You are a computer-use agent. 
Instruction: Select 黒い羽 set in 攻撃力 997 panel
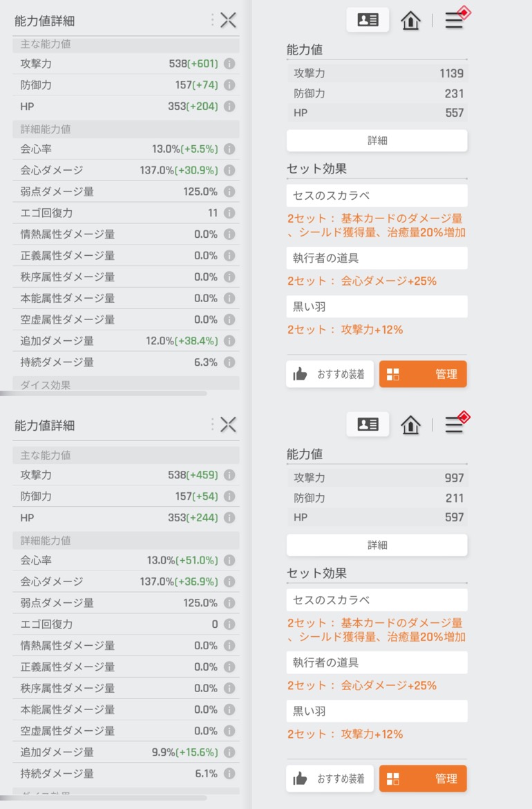click(377, 711)
